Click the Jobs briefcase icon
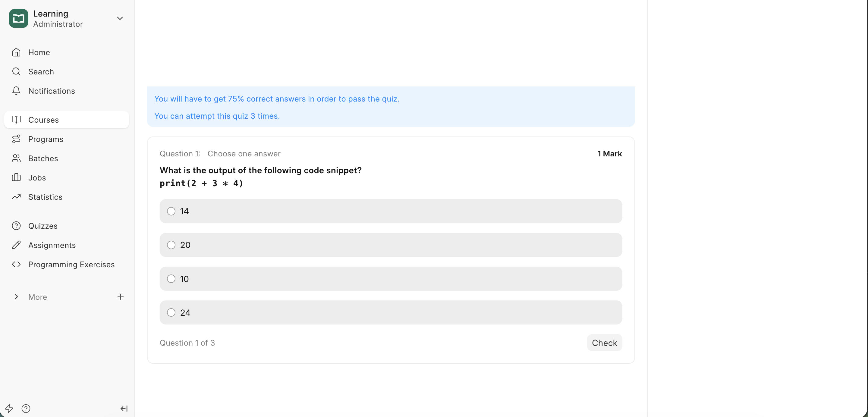Screen dimensions: 868x417 16,177
